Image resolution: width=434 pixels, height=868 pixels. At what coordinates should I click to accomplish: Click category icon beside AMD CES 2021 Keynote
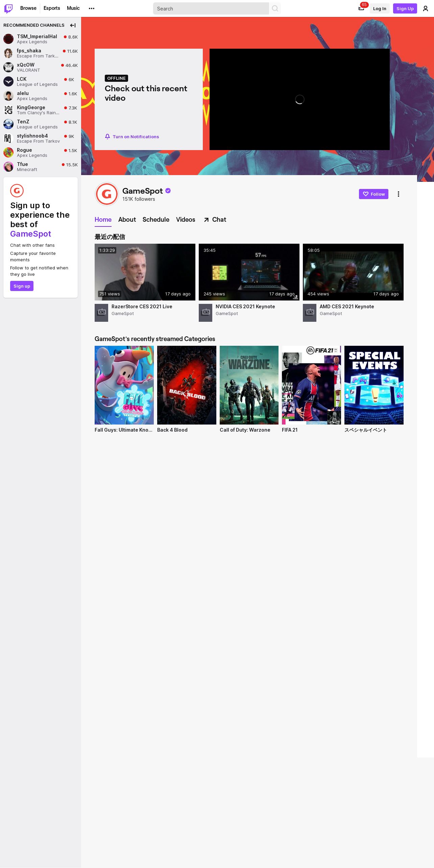310,313
